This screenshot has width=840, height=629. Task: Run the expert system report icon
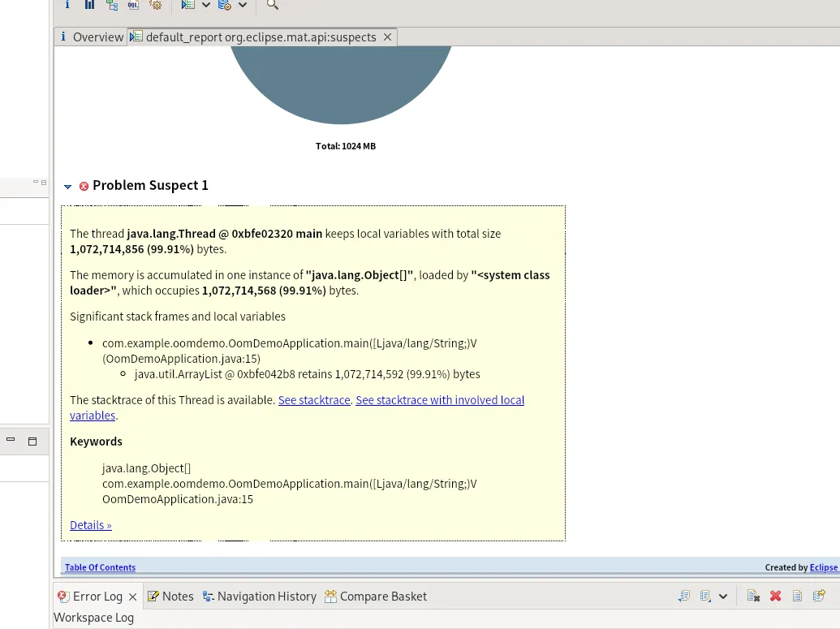point(188,5)
